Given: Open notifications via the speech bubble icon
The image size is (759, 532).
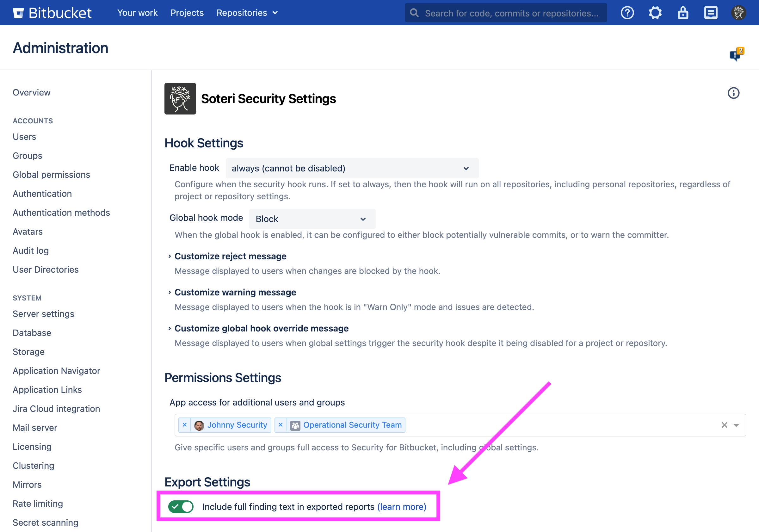Looking at the screenshot, I should (x=710, y=13).
